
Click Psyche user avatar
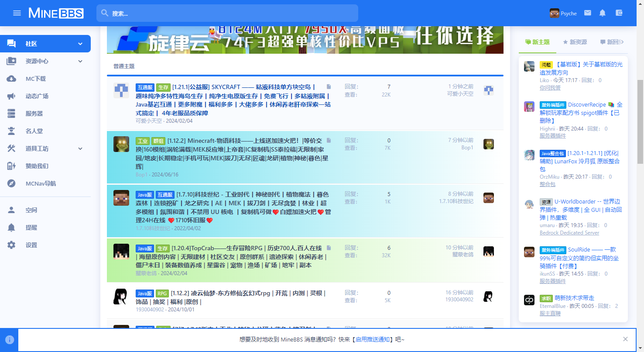pos(555,13)
